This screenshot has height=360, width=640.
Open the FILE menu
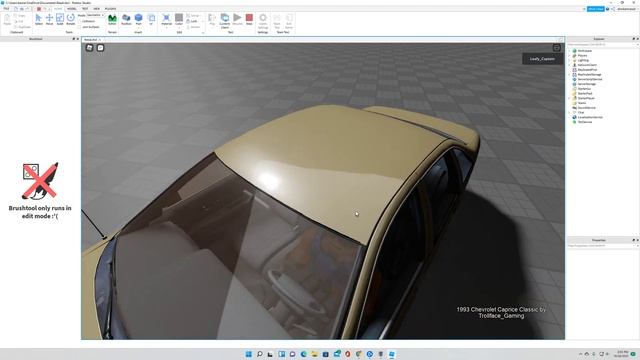(6, 9)
